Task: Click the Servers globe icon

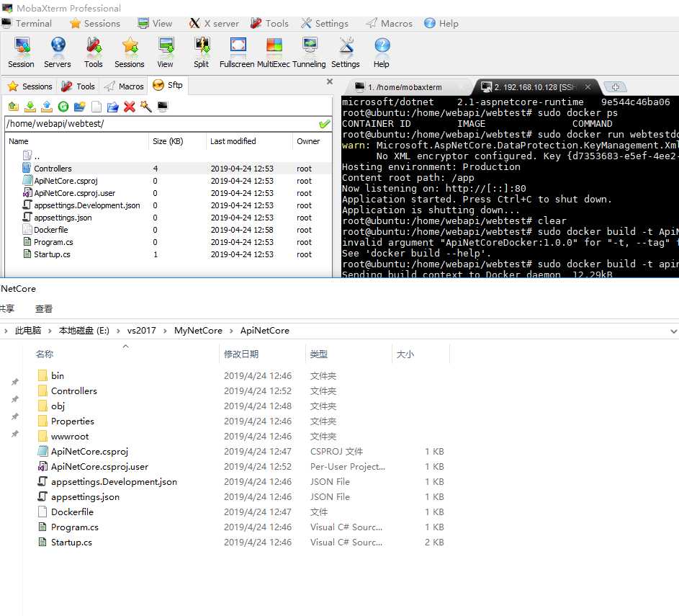Action: tap(57, 53)
